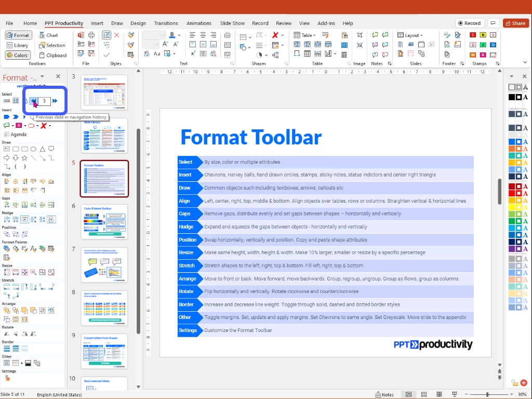The image size is (532, 399).
Task: Open Stamps group dialog launcher
Action: pos(497,63)
